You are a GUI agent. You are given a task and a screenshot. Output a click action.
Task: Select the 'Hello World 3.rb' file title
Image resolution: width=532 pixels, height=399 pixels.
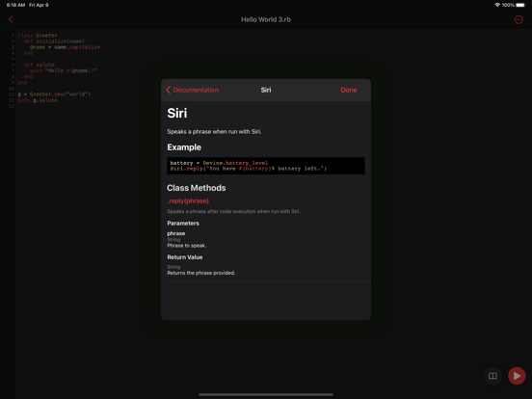coord(266,19)
